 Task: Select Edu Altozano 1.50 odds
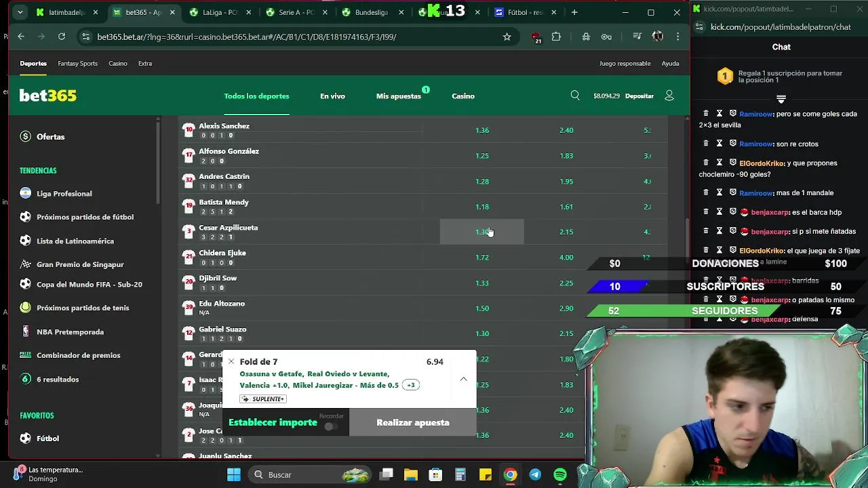tap(482, 308)
